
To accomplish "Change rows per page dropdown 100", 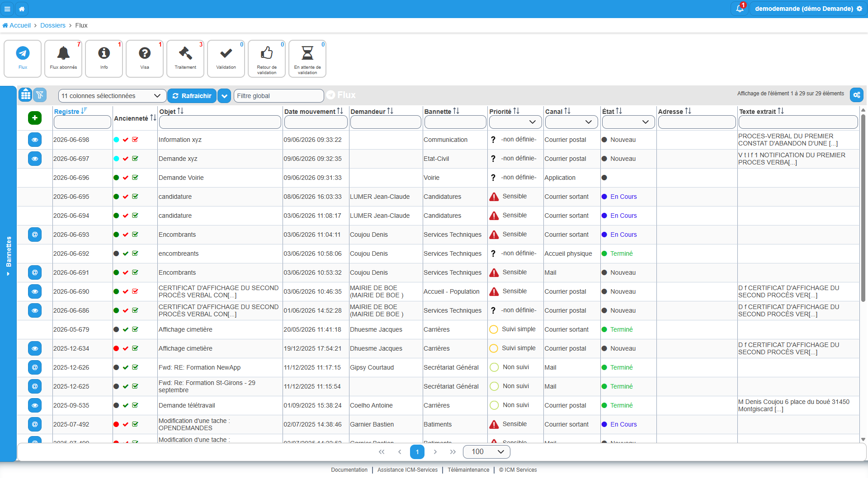I will pyautogui.click(x=487, y=452).
